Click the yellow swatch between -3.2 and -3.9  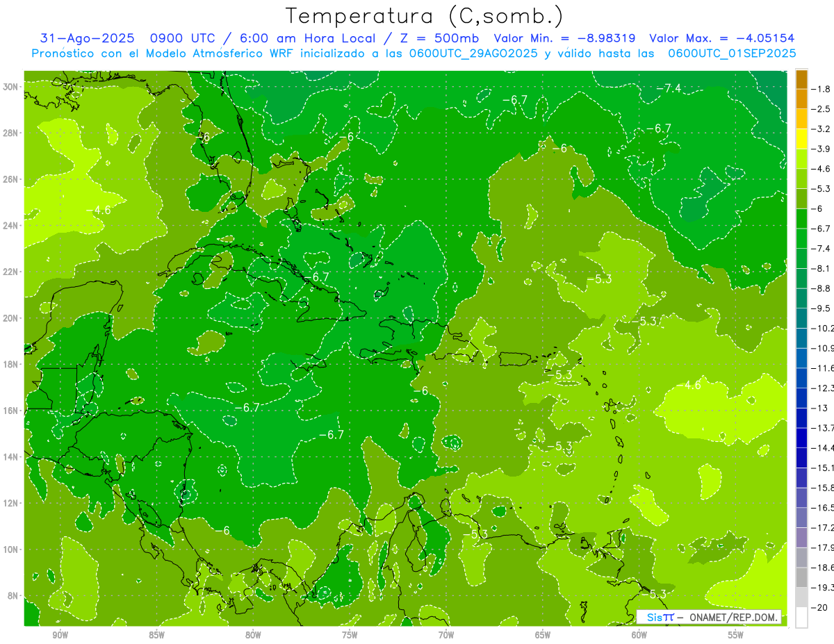[801, 139]
